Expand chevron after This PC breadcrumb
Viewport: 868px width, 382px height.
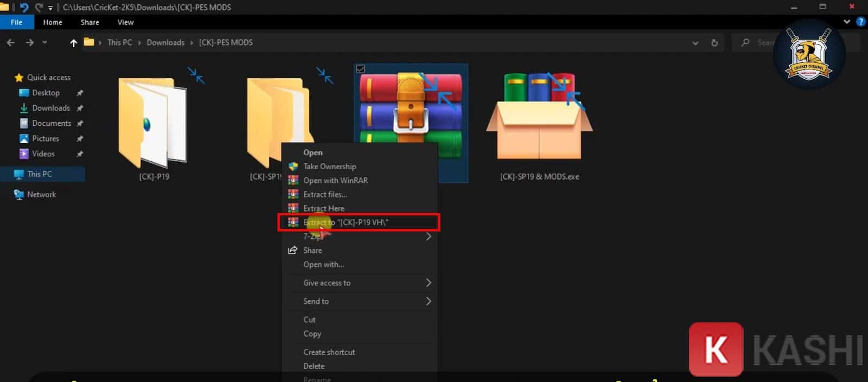[x=139, y=42]
